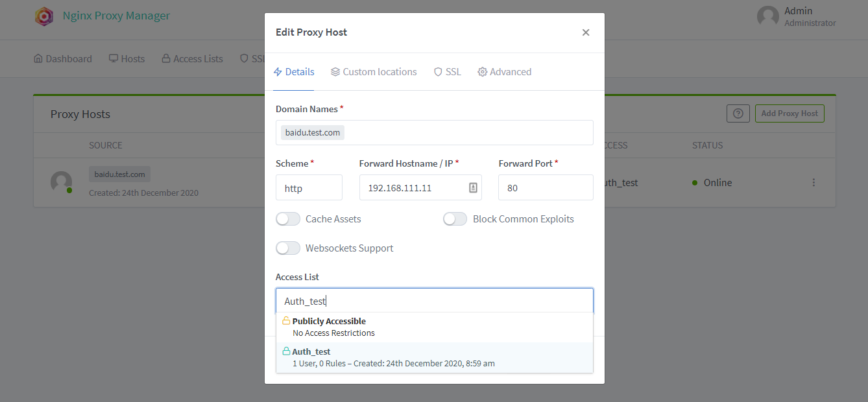This screenshot has height=402, width=868.
Task: Click the Admin user avatar icon
Action: [767, 17]
